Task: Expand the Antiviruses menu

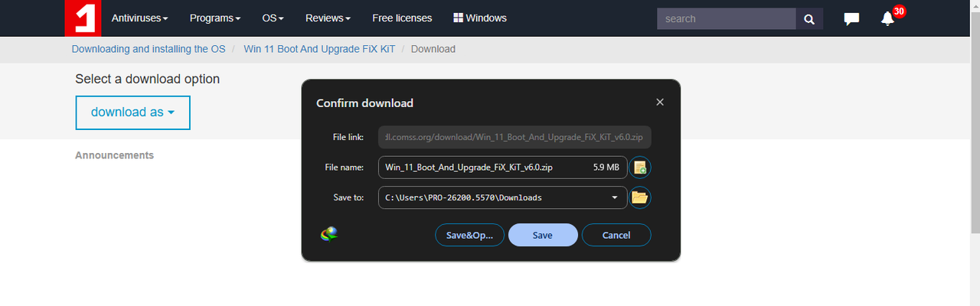Action: point(140,18)
